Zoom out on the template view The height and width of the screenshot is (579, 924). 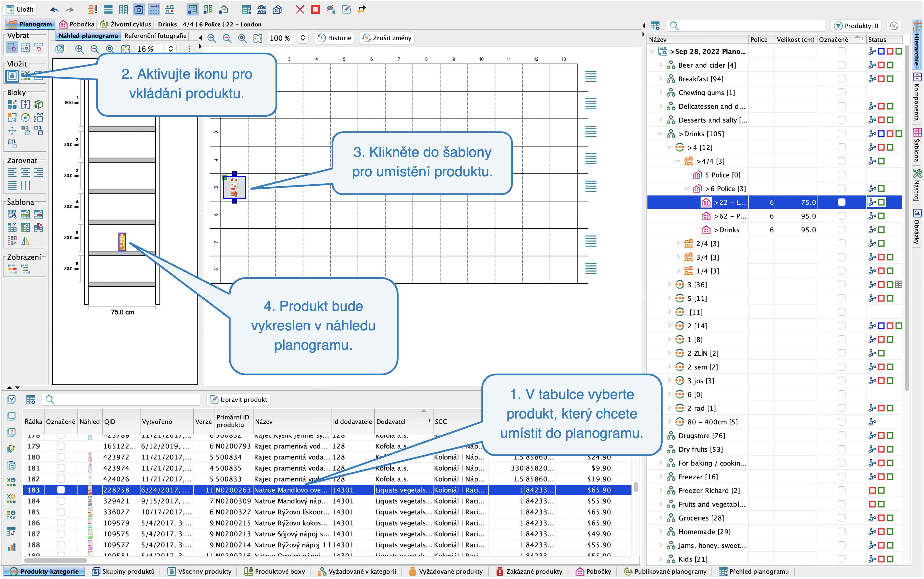click(x=227, y=38)
